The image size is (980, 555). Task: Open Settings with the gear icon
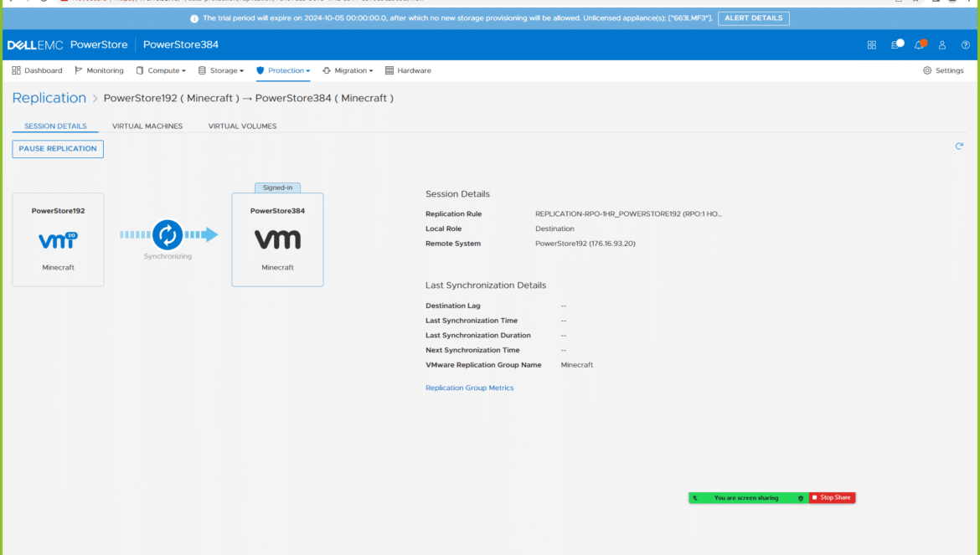click(943, 70)
